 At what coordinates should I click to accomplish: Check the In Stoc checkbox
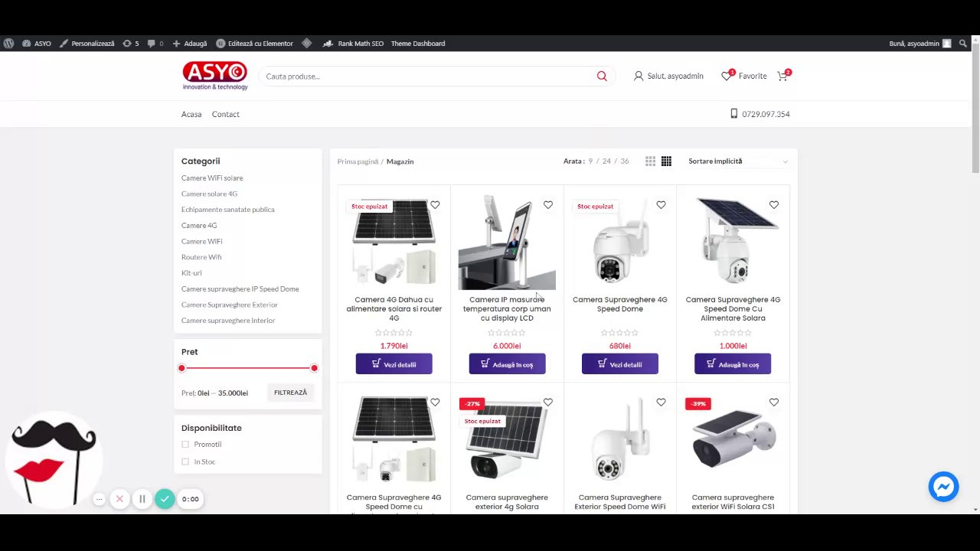[185, 461]
